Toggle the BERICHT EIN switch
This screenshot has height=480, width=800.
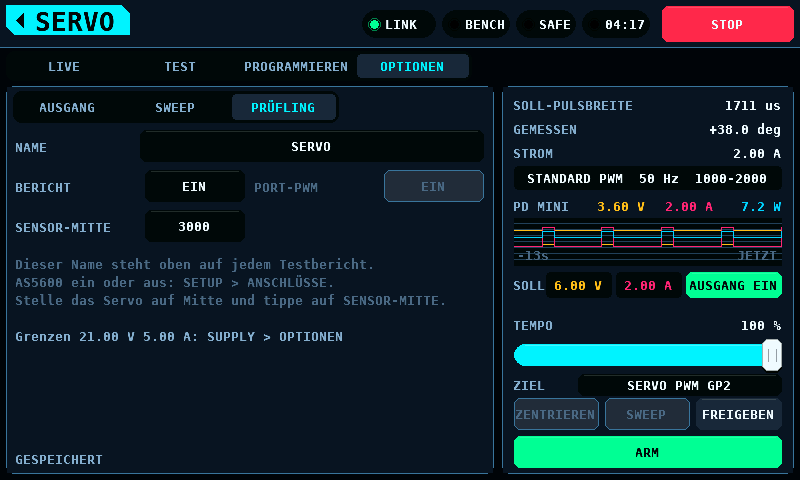point(194,187)
